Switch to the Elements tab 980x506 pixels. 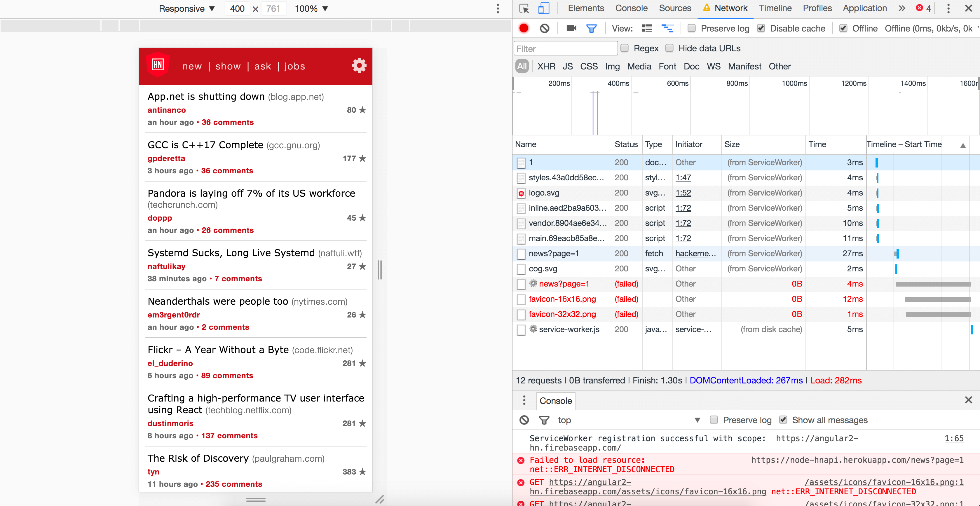click(585, 8)
